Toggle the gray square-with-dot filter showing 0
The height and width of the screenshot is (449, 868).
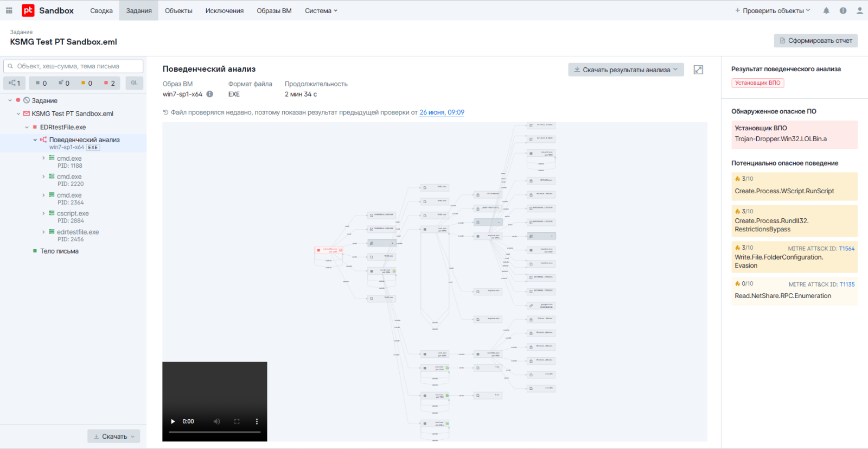64,83
